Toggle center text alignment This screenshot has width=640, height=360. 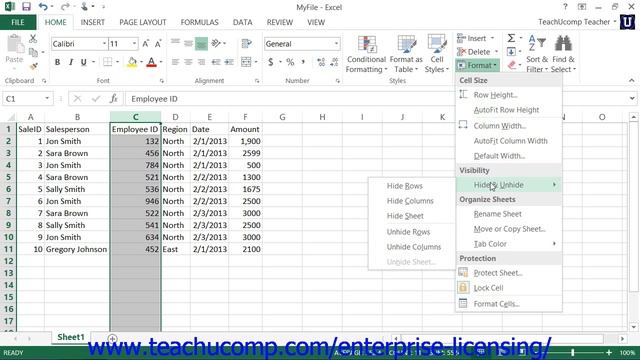point(188,62)
